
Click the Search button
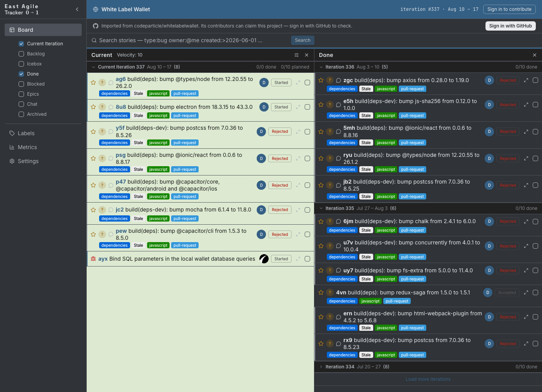303,40
